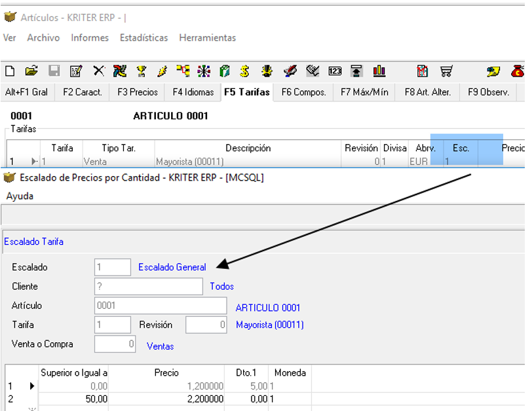Viewport: 532px width, 411px height.
Task: Click the Venta o Compra input field
Action: [x=115, y=344]
